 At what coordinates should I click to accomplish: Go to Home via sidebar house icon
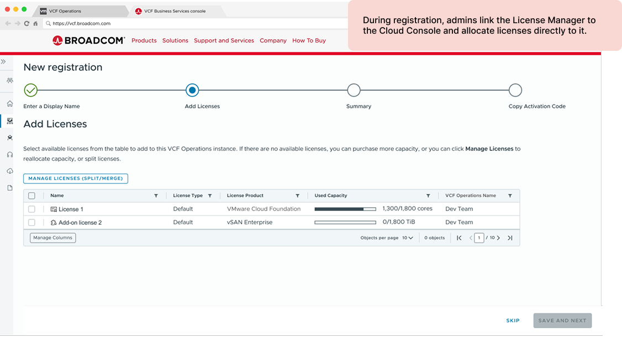10,103
